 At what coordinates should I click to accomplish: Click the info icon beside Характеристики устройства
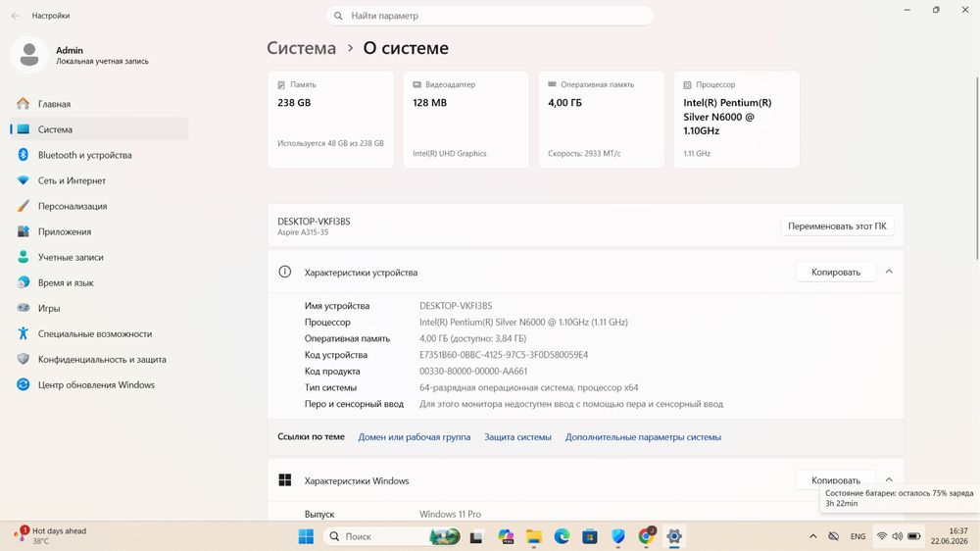click(x=284, y=272)
